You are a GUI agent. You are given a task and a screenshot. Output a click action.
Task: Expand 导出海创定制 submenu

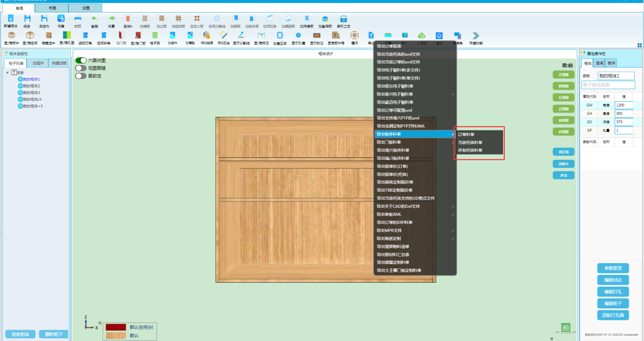coord(415,238)
